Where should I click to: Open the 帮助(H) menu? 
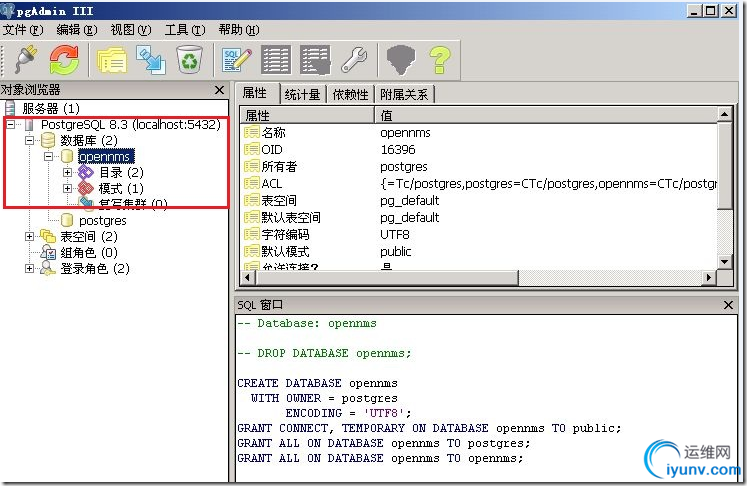239,30
